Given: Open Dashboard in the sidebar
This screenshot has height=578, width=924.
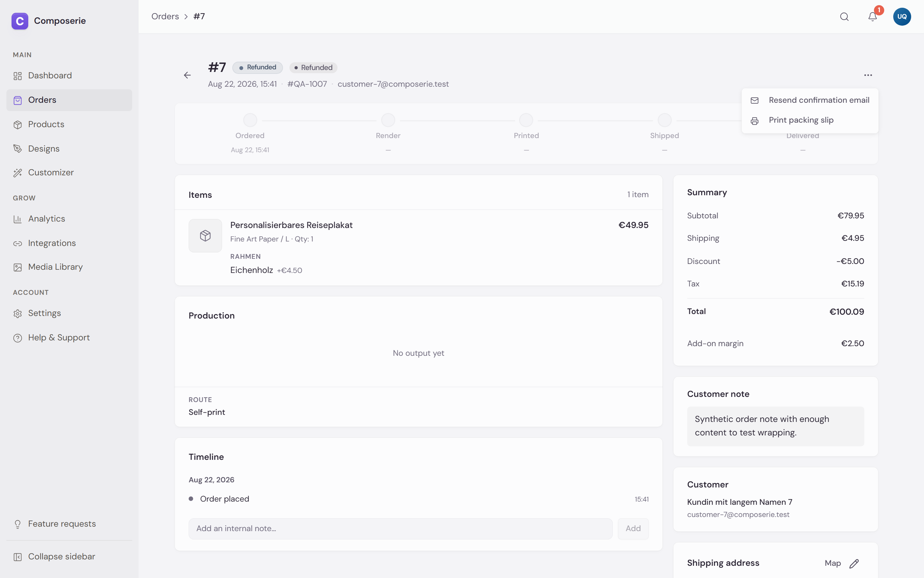Looking at the screenshot, I should pos(69,76).
